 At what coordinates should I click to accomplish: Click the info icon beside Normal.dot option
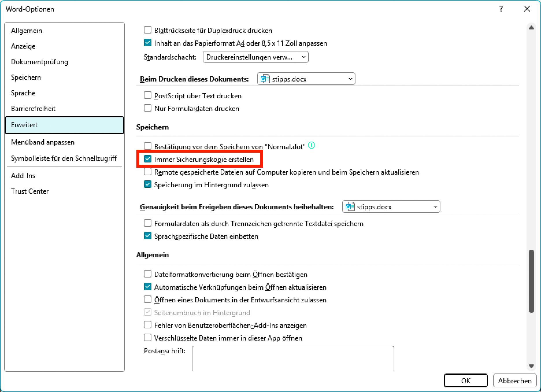pyautogui.click(x=311, y=145)
